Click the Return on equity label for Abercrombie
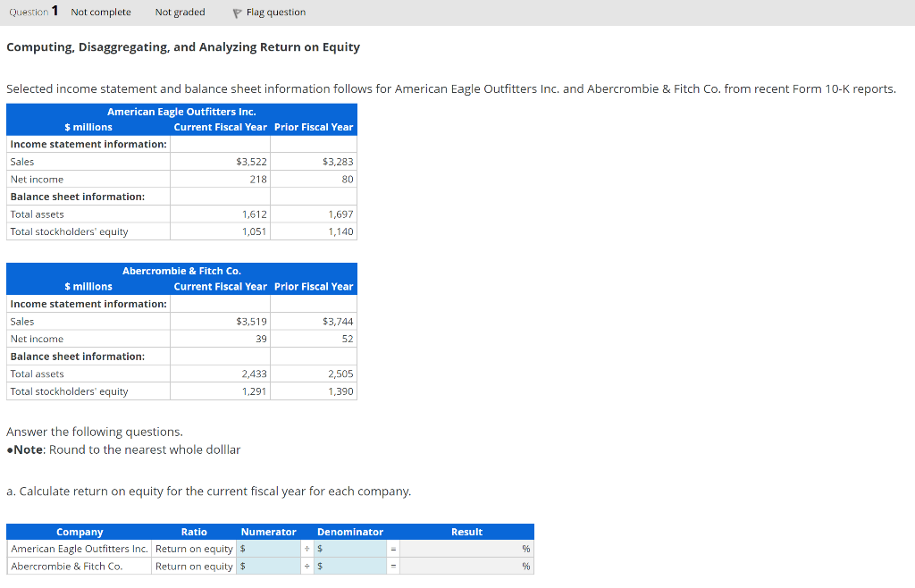 coord(194,565)
